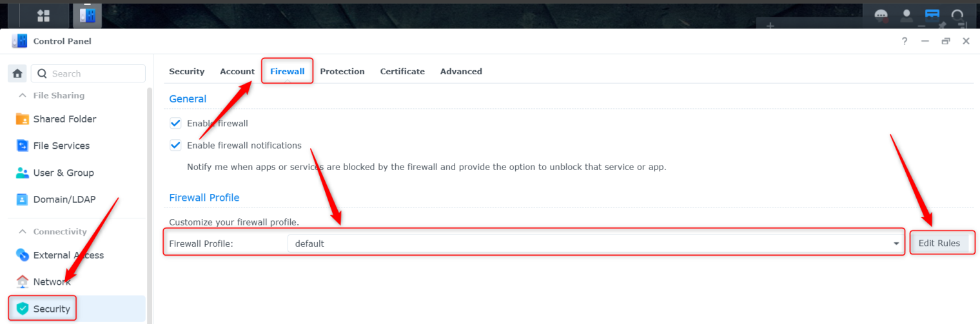Click the Control Panel home icon
Viewport: 980px width, 324px height.
coord(17,73)
